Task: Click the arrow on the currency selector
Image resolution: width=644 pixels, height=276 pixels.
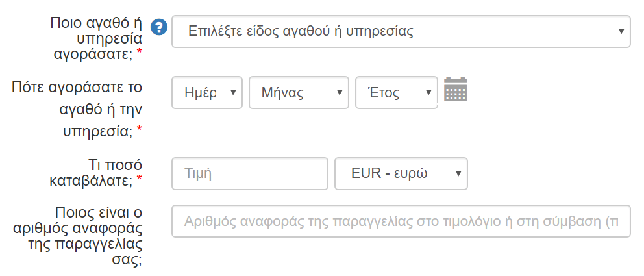Action: tap(458, 174)
